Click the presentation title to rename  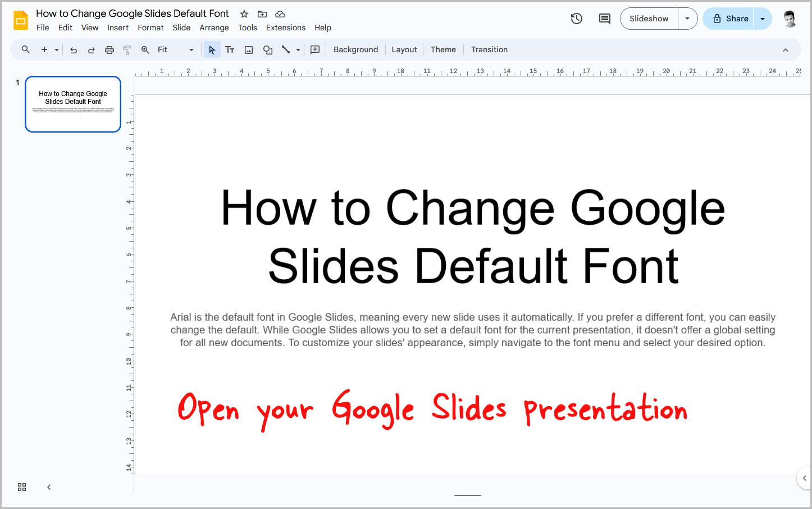click(x=133, y=13)
